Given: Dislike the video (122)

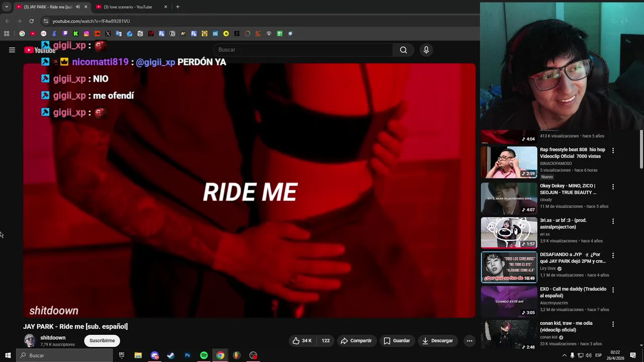Looking at the screenshot, I should 326,341.
